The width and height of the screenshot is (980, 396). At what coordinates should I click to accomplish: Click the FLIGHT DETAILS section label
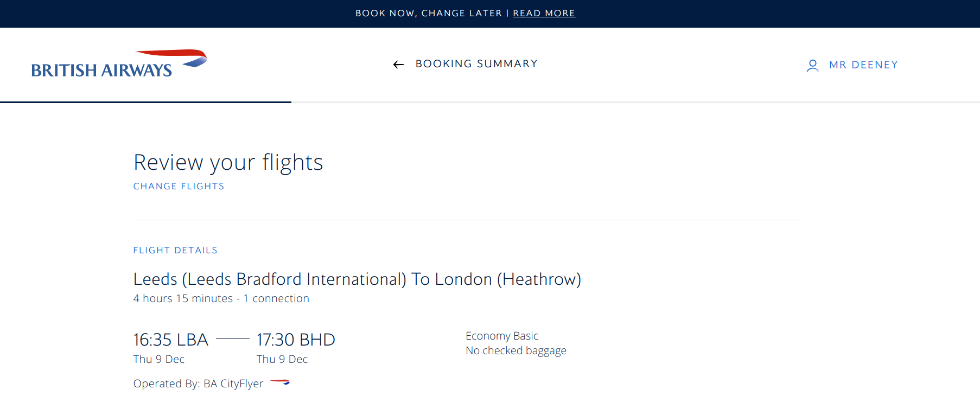pyautogui.click(x=175, y=250)
